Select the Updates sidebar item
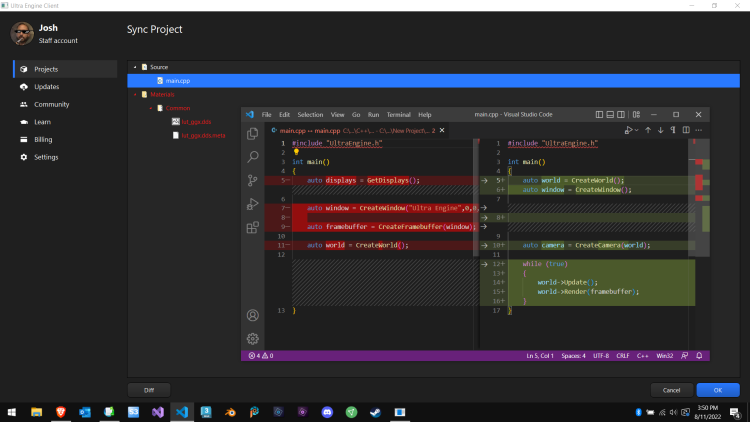The image size is (750, 422). click(x=46, y=87)
